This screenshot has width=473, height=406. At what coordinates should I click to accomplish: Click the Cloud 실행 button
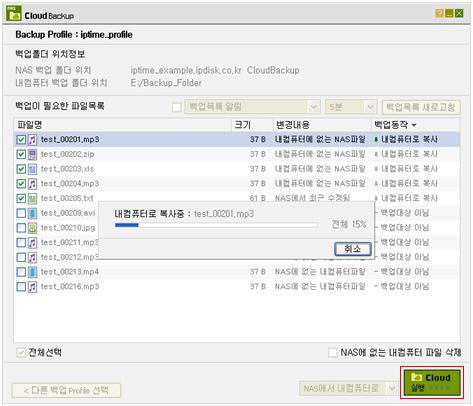pos(432,383)
